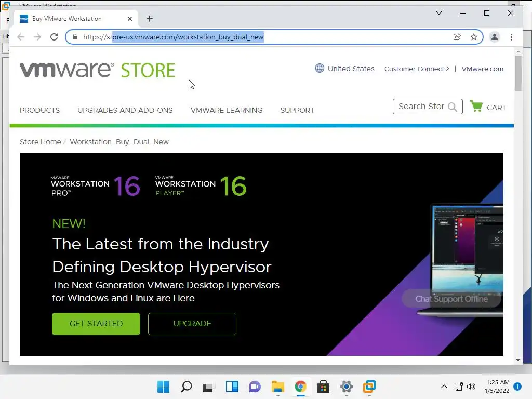The height and width of the screenshot is (399, 532).
Task: Bookmark this page with the star icon
Action: tap(474, 37)
